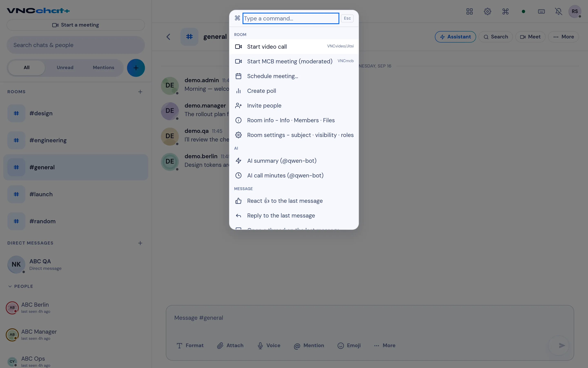Select the All filter tab
Viewport: 588px width, 368px height.
click(27, 68)
